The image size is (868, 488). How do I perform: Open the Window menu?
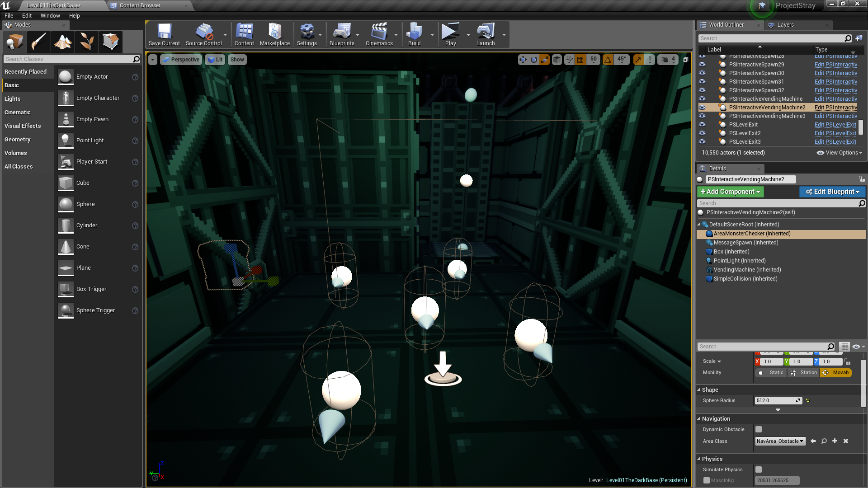click(x=50, y=15)
